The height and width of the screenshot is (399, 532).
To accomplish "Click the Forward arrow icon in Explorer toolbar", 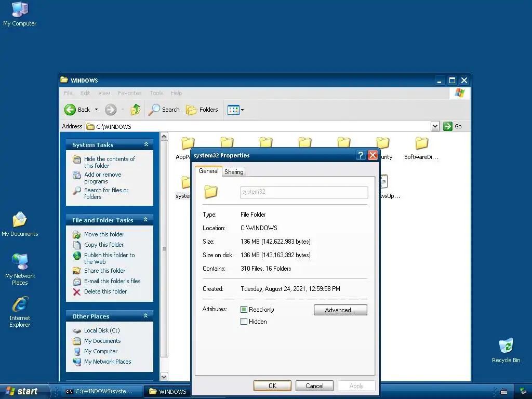I will 111,110.
